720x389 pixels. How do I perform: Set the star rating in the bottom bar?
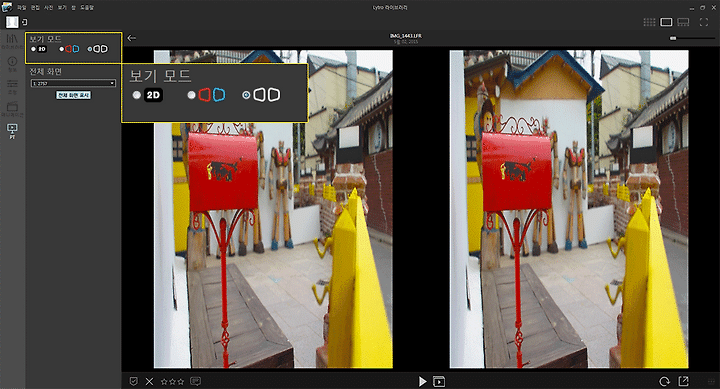click(x=172, y=381)
